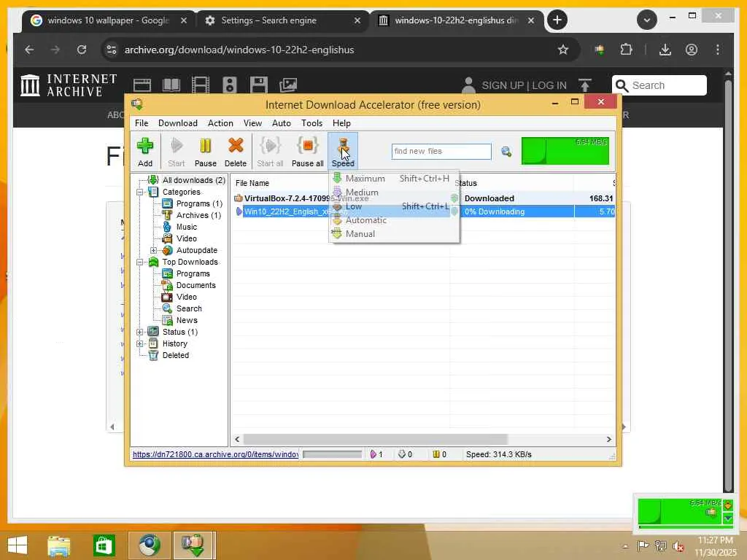Screen dimensions: 747x560
Task: Click the left arrow on the download list scrollbar
Action: coord(237,439)
